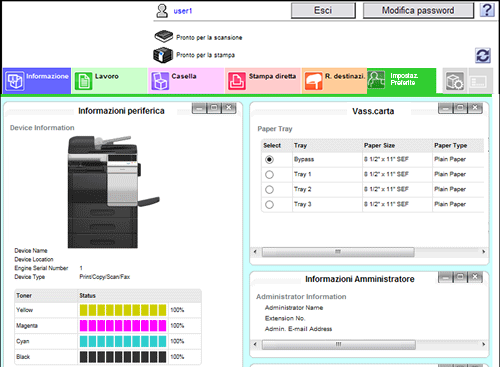
Task: Click the Pronto per la scansione status text
Action: pos(209,38)
